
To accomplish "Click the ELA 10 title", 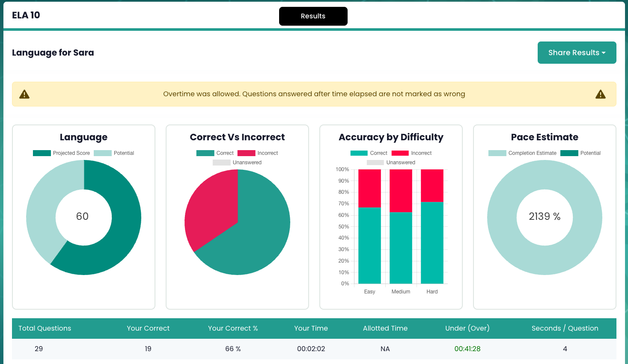I will (x=26, y=15).
